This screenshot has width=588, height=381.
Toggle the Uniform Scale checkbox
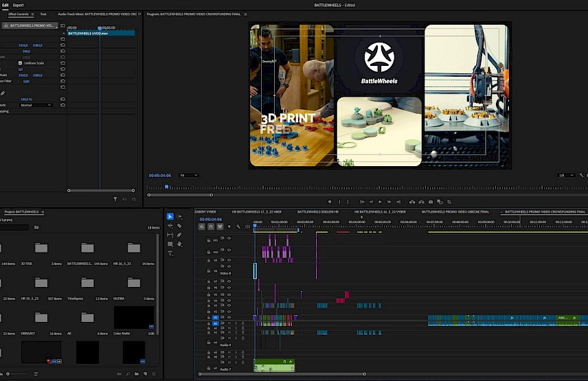[x=20, y=63]
